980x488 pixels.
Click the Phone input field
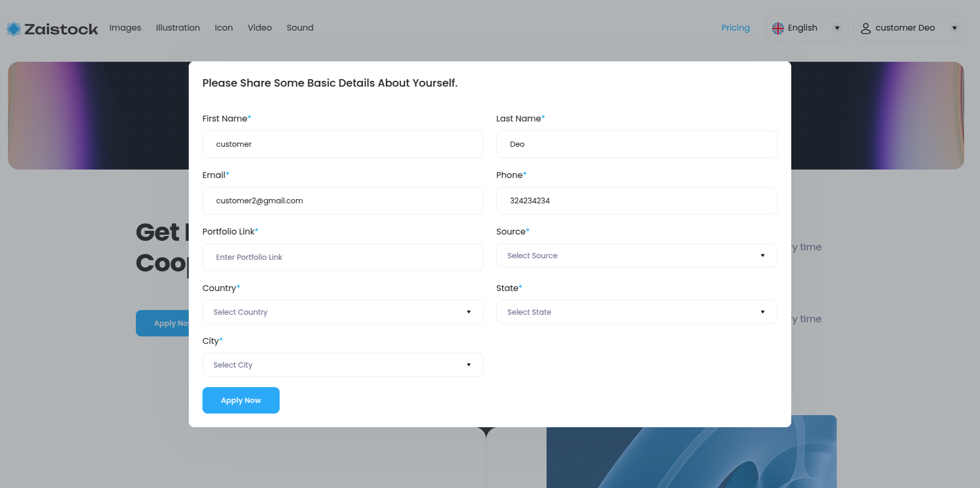click(636, 201)
